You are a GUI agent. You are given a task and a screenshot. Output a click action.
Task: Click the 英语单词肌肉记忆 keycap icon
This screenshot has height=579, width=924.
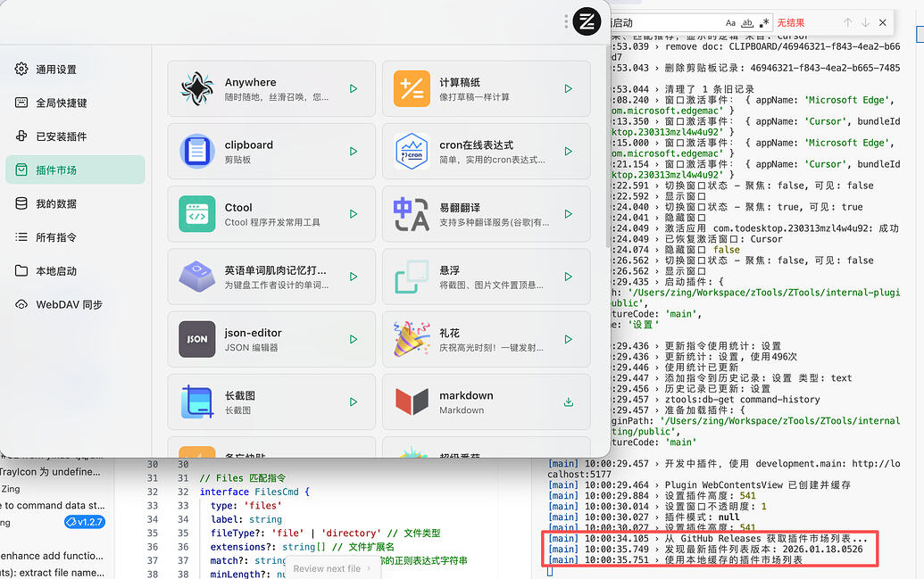196,277
